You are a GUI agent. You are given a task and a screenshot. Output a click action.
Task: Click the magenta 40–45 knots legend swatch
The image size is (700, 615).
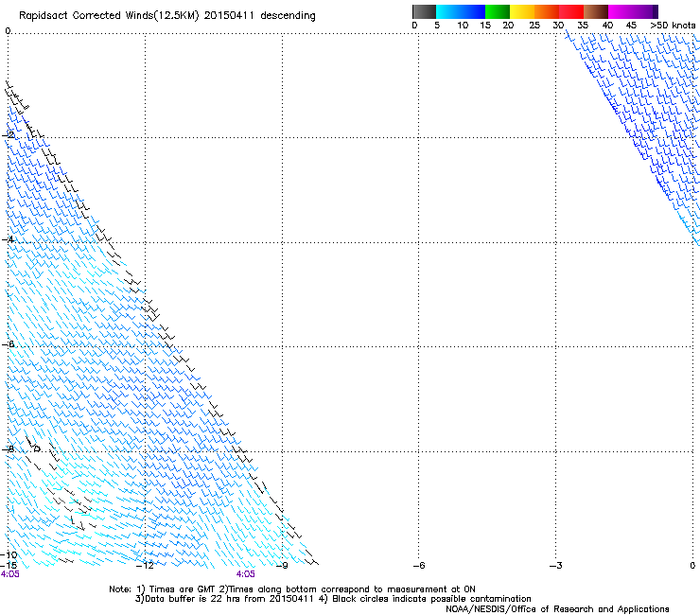(621, 11)
